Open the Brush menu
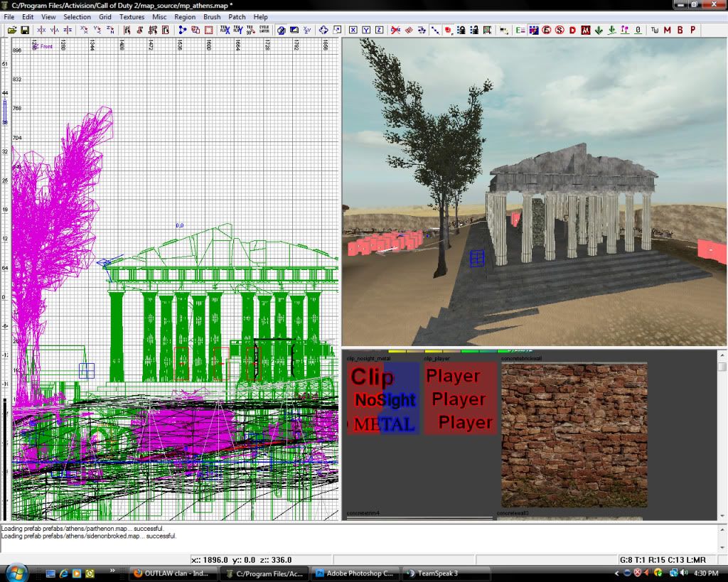The image size is (728, 582). click(x=212, y=16)
